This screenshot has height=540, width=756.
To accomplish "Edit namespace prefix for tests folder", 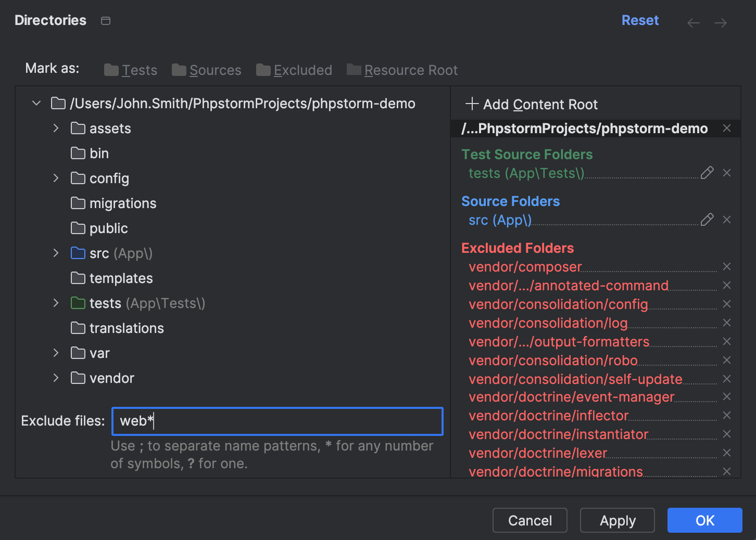I will [707, 173].
